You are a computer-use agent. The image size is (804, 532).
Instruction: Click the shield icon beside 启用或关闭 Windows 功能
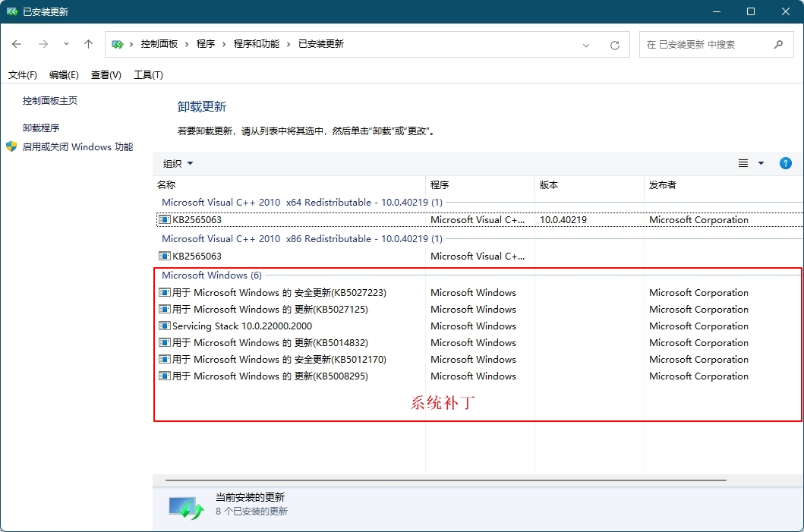(11, 146)
